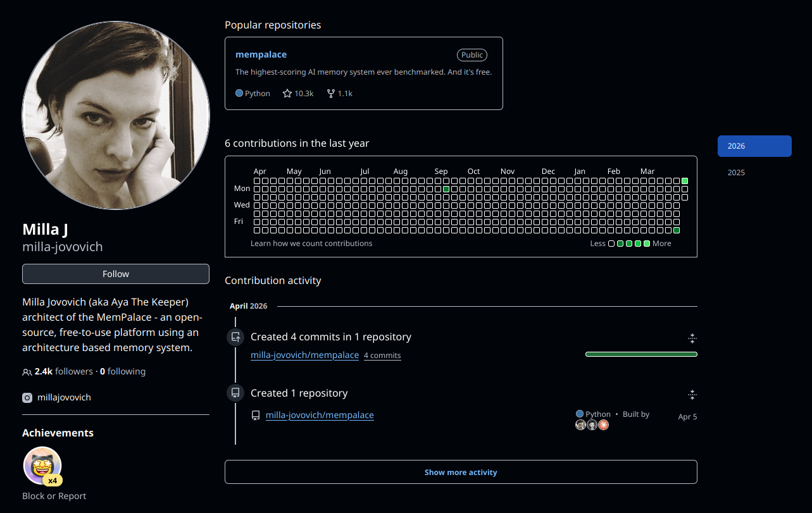Click the green cell at the top of the graph's last column

685,181
